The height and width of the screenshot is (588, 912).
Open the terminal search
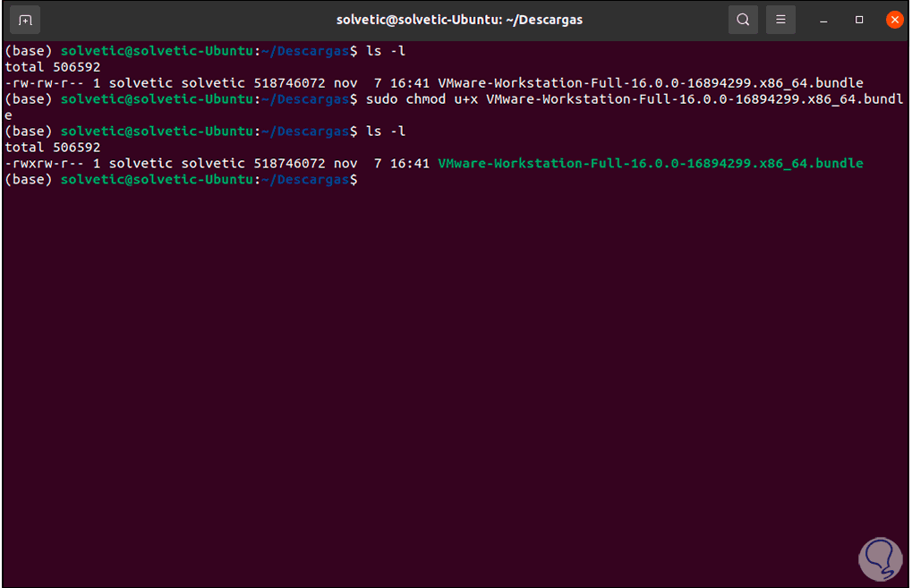click(x=743, y=20)
